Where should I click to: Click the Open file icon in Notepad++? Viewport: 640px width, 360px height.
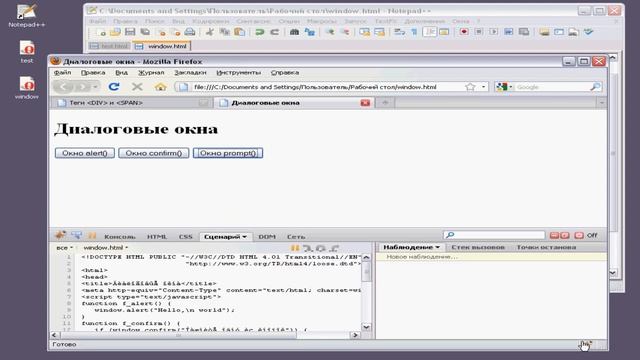(115, 32)
